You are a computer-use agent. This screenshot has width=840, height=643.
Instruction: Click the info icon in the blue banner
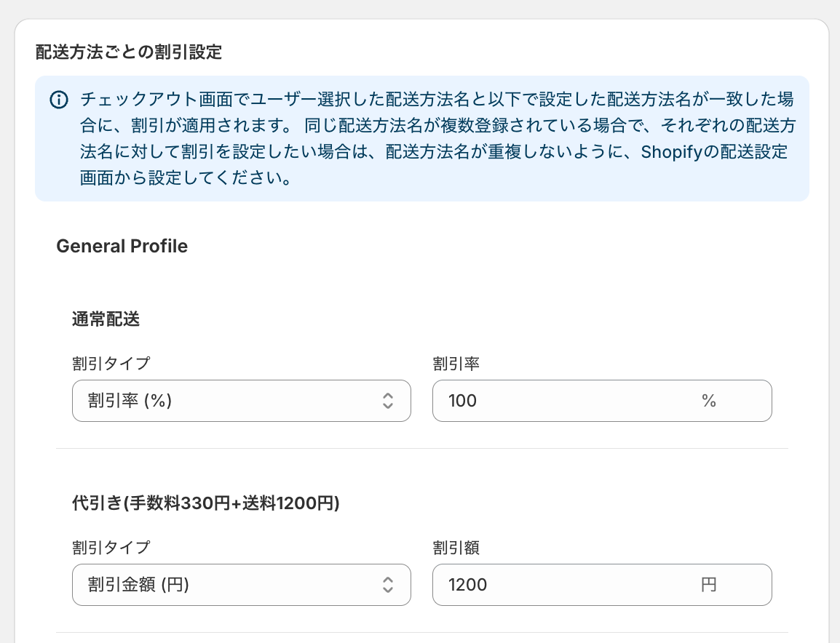point(59,100)
